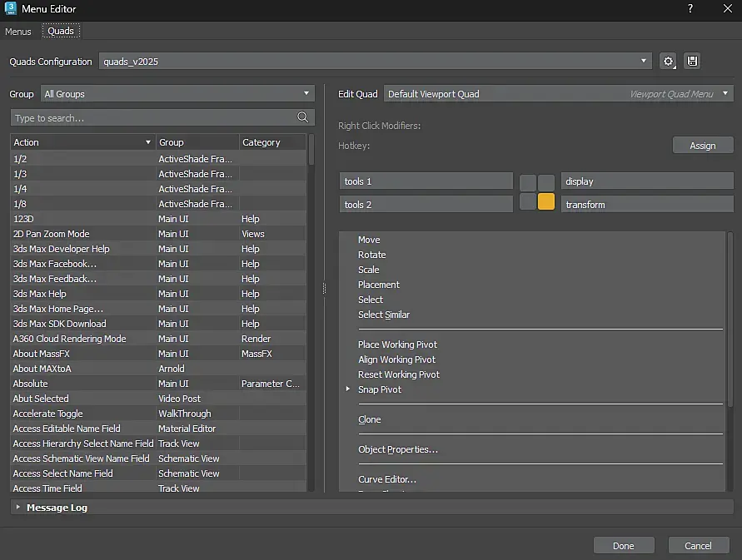Click the search magnifier icon
Viewport: 742px width, 560px height.
[x=303, y=118]
